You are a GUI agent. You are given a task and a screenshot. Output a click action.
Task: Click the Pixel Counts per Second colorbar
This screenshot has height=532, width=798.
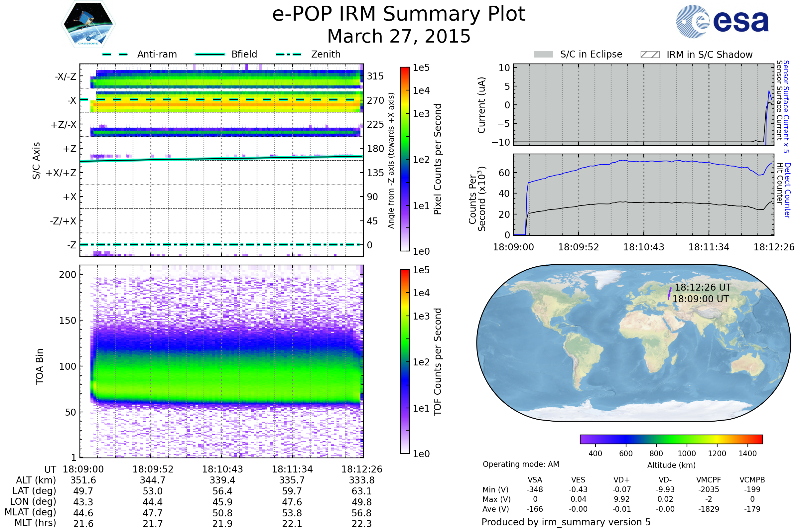[x=405, y=159]
